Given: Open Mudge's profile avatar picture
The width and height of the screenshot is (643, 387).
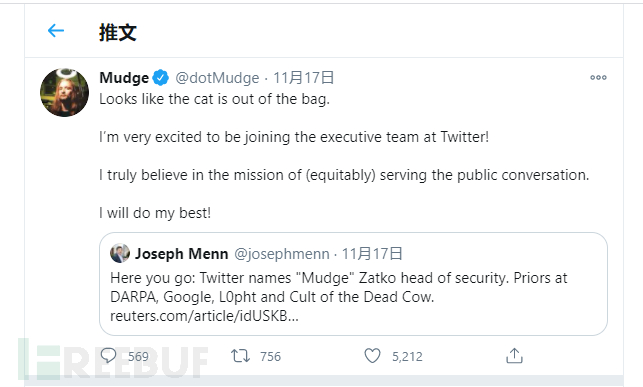Looking at the screenshot, I should 64,93.
